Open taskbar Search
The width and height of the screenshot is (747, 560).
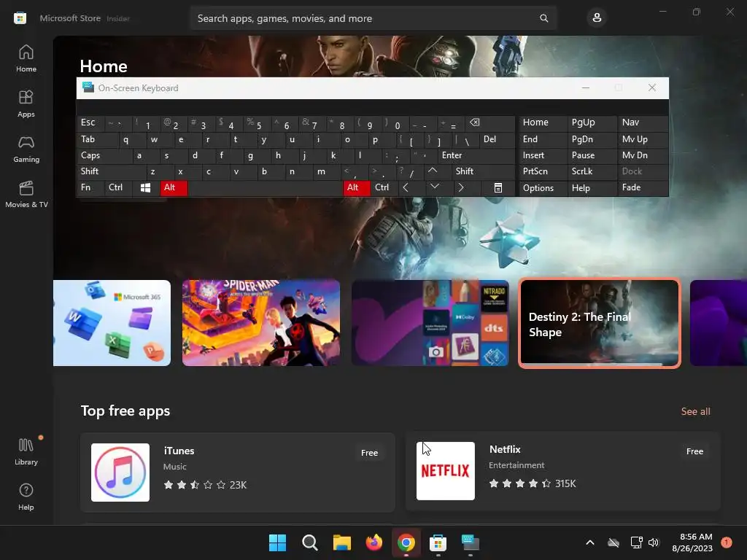309,542
